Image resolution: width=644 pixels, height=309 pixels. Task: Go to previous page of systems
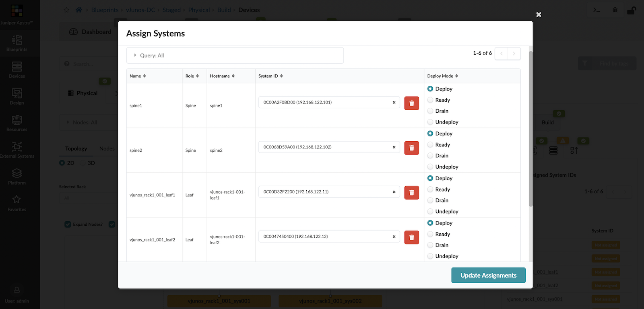point(502,54)
